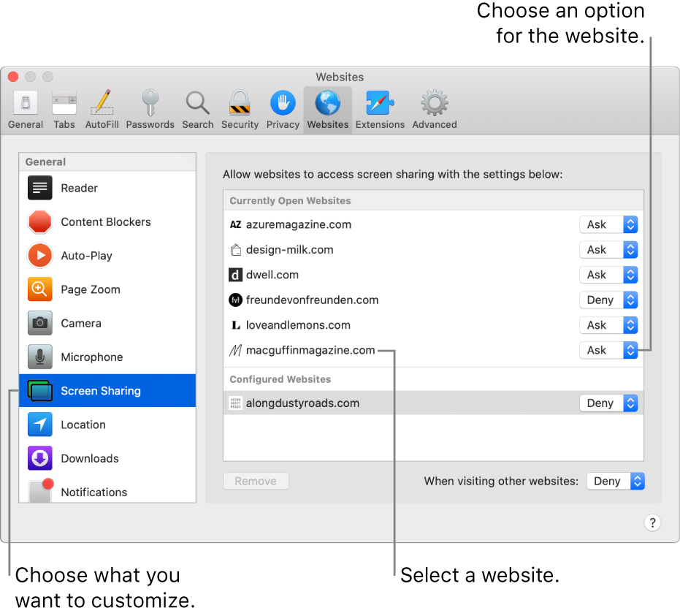This screenshot has height=616, width=680.
Task: Click the dwell.com d favicon
Action: (235, 275)
